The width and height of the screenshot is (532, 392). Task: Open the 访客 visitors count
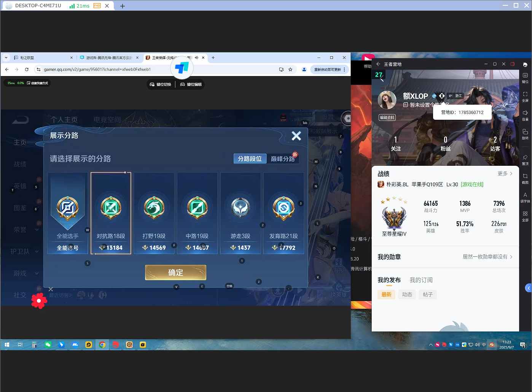(x=495, y=144)
